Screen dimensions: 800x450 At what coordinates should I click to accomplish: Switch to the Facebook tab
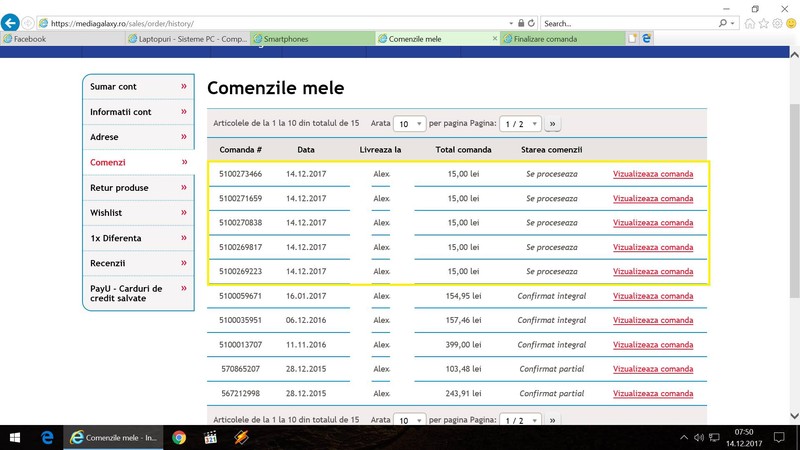[x=63, y=39]
